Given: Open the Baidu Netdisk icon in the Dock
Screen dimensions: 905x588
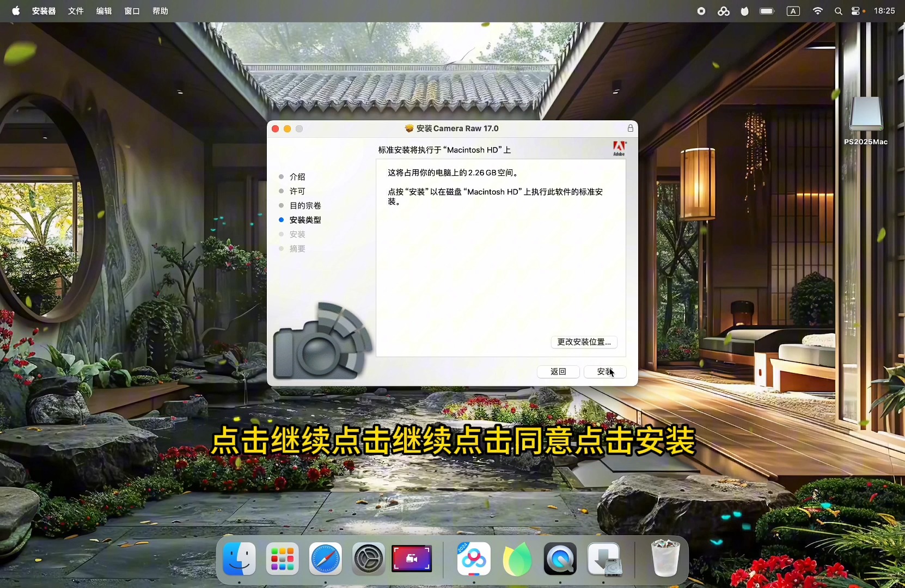Looking at the screenshot, I should pyautogui.click(x=474, y=559).
